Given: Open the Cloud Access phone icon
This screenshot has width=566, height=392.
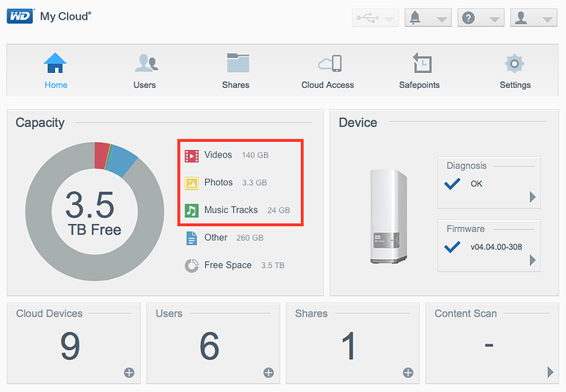Looking at the screenshot, I should (330, 63).
